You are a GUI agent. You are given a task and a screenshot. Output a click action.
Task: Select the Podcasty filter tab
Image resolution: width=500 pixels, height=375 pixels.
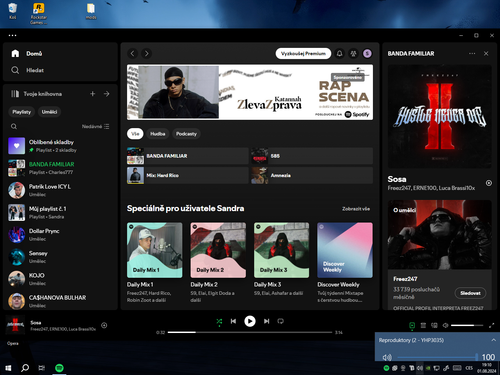(x=186, y=134)
